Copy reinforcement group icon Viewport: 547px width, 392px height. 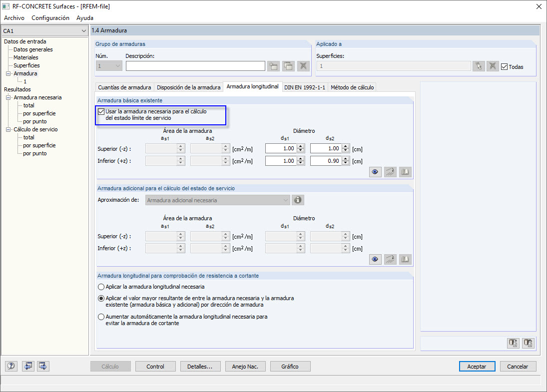(289, 66)
